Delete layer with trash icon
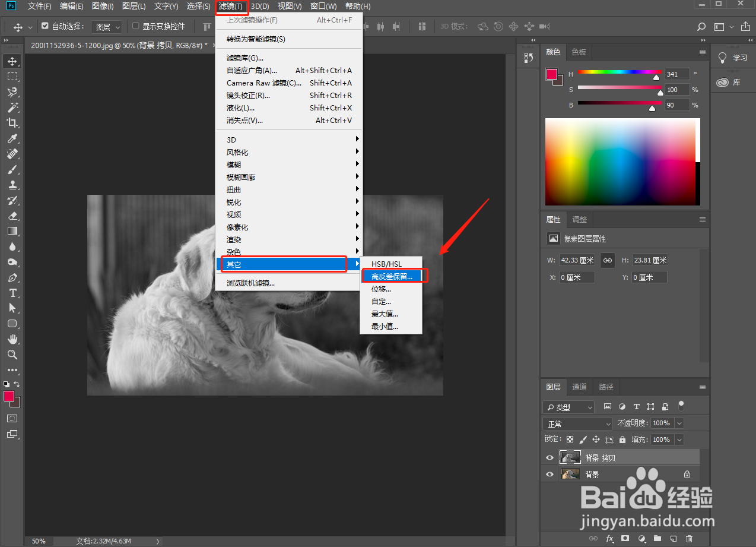 click(x=689, y=539)
